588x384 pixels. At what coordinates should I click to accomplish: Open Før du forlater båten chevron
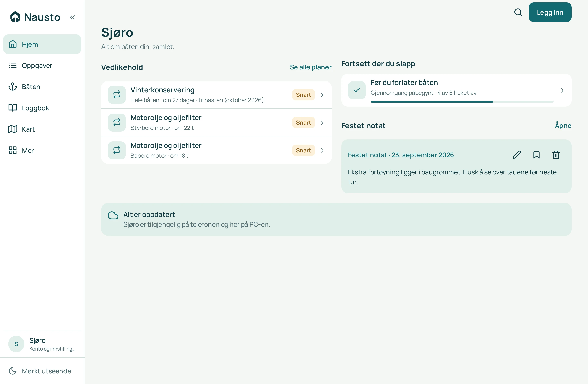coord(562,90)
